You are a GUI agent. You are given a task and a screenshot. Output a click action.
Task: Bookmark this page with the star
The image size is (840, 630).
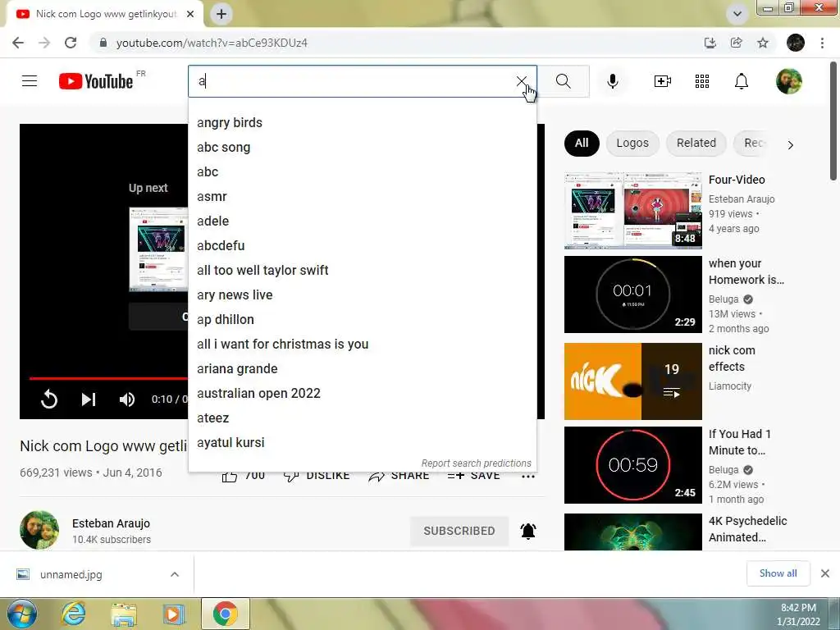pyautogui.click(x=763, y=43)
